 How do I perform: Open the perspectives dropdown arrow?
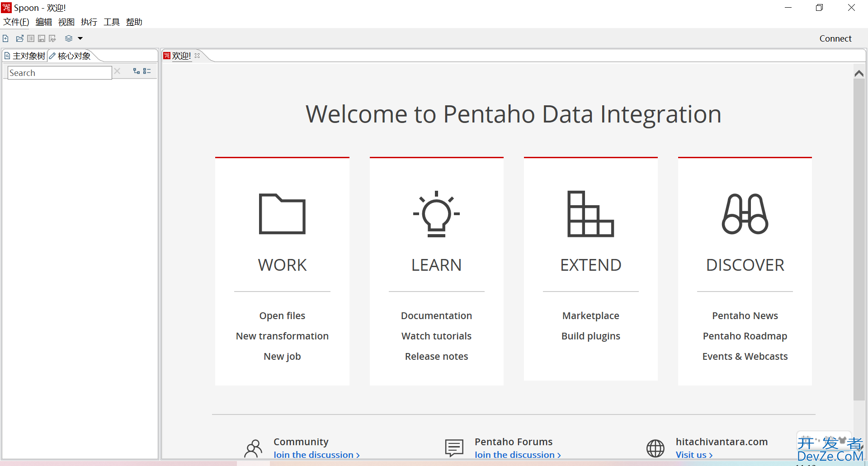[x=80, y=38]
